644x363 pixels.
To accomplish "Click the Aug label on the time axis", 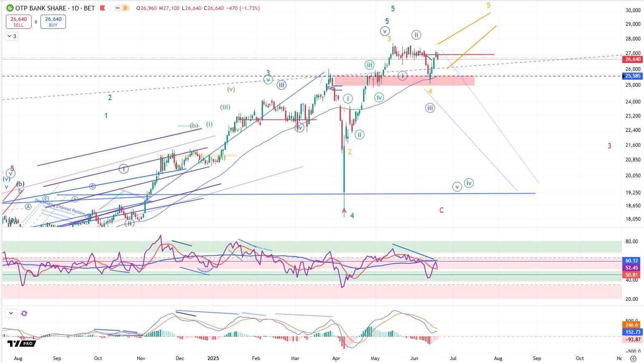I will (x=18, y=358).
